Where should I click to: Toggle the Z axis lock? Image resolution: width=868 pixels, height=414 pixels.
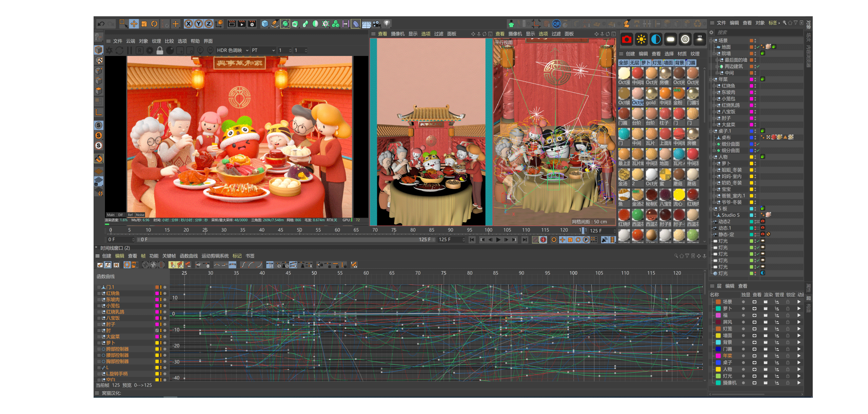coord(209,24)
